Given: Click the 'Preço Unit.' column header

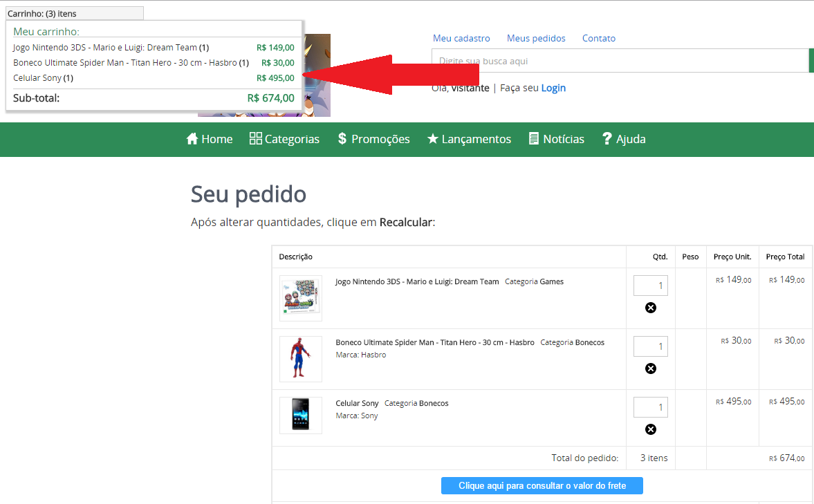Looking at the screenshot, I should 732,256.
